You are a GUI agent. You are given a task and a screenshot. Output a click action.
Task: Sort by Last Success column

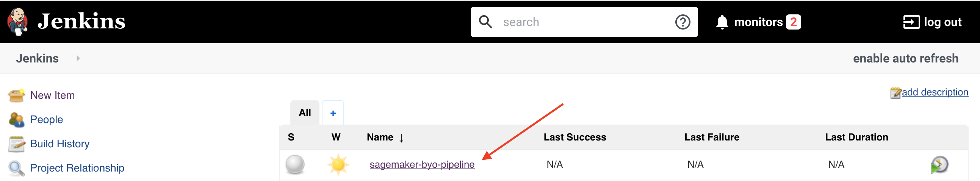point(575,137)
